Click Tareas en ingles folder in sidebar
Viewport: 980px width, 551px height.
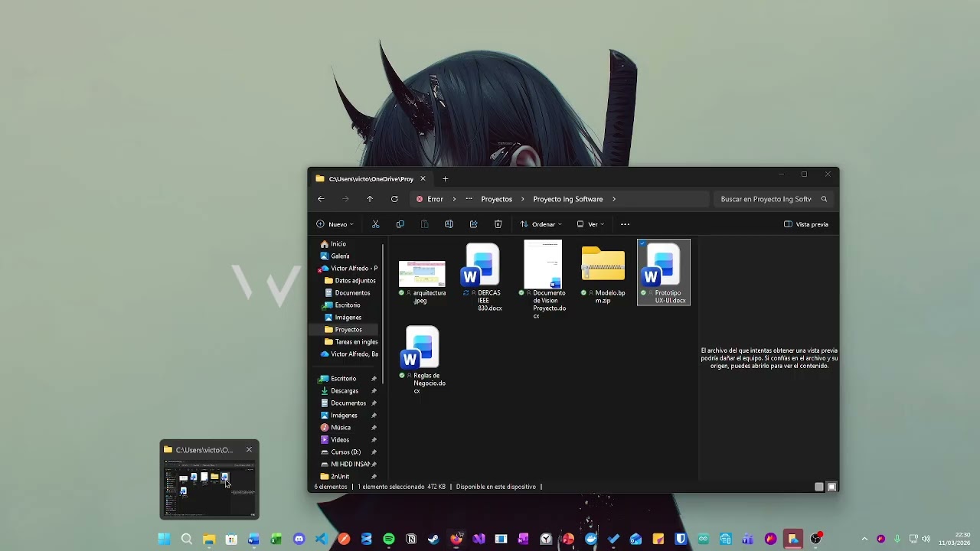click(x=356, y=342)
